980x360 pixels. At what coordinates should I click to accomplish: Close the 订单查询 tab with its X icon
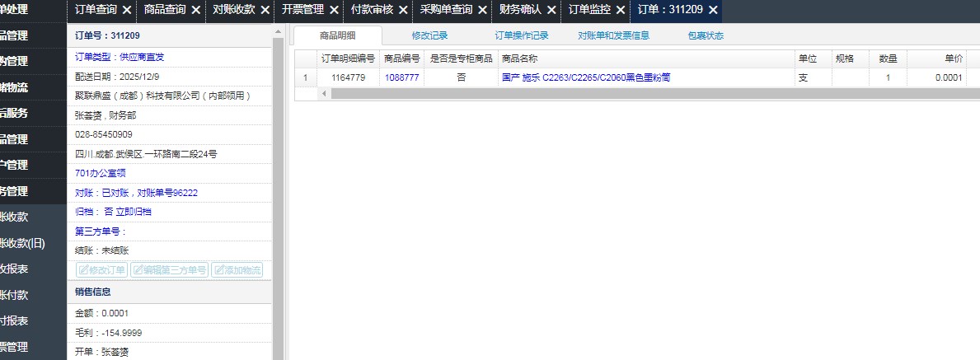(x=126, y=11)
